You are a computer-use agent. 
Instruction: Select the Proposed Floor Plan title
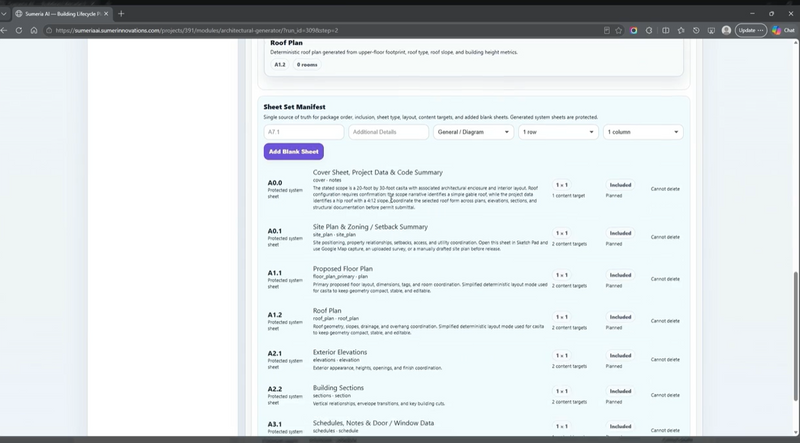(x=343, y=268)
